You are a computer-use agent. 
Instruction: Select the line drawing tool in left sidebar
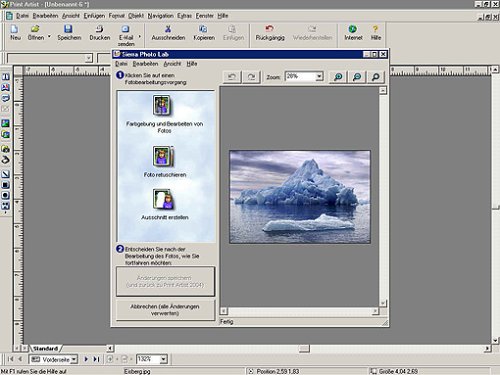click(x=6, y=174)
